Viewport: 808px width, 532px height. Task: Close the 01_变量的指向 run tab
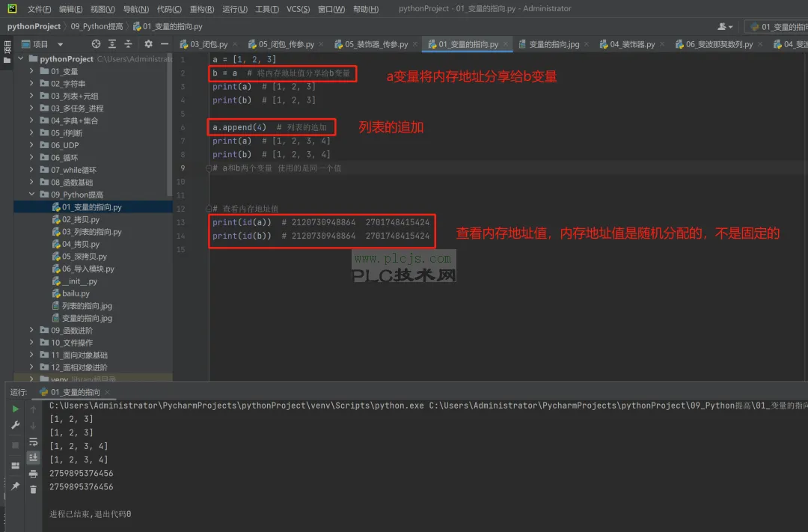click(x=107, y=392)
